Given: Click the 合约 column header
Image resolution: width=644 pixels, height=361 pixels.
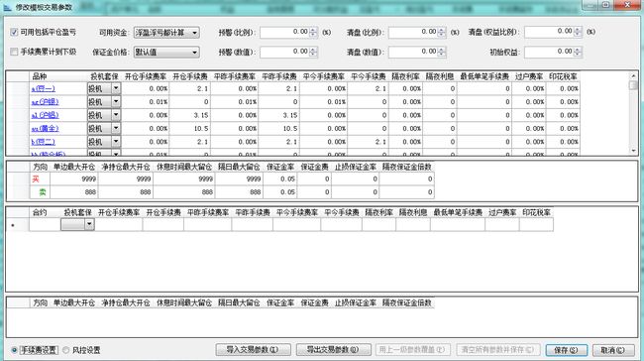Looking at the screenshot, I should coord(45,212).
